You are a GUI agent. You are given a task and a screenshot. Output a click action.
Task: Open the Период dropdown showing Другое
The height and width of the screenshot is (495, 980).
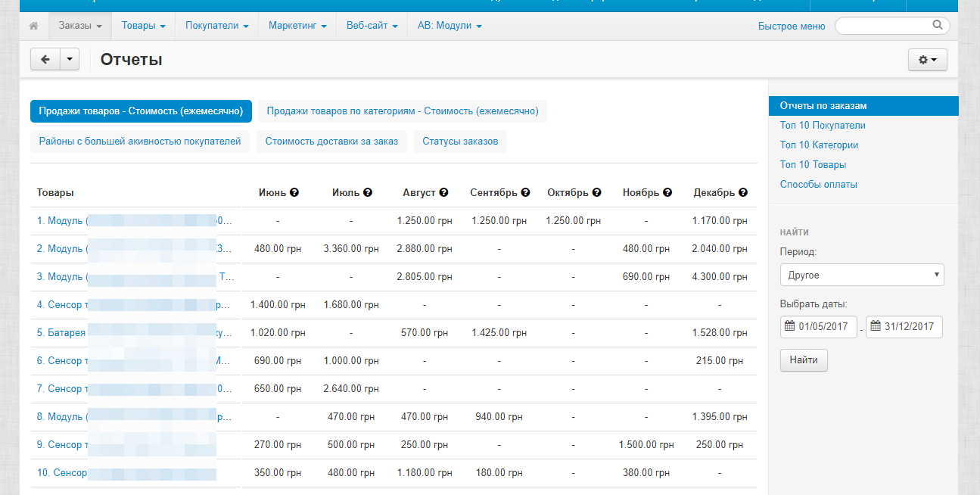[x=862, y=275]
